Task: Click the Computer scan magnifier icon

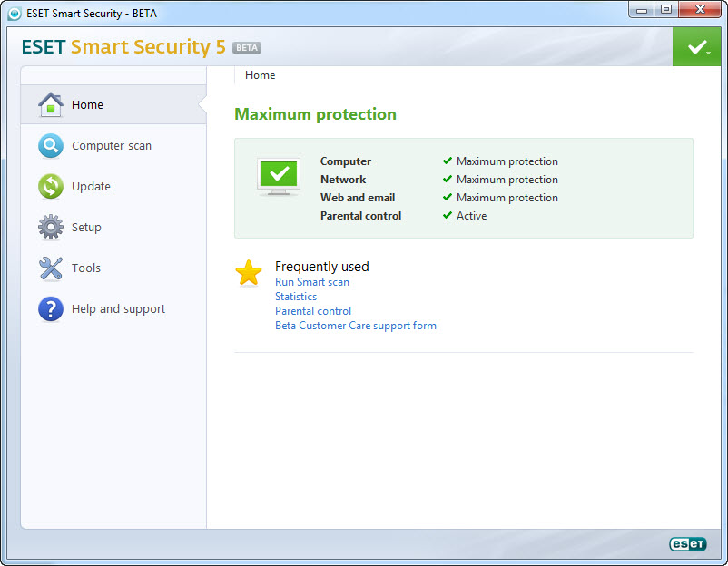Action: (x=51, y=146)
